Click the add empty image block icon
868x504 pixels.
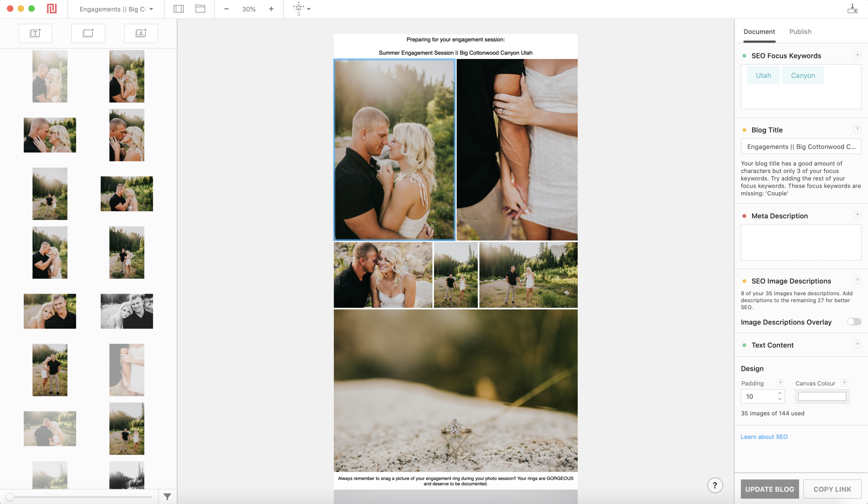88,33
